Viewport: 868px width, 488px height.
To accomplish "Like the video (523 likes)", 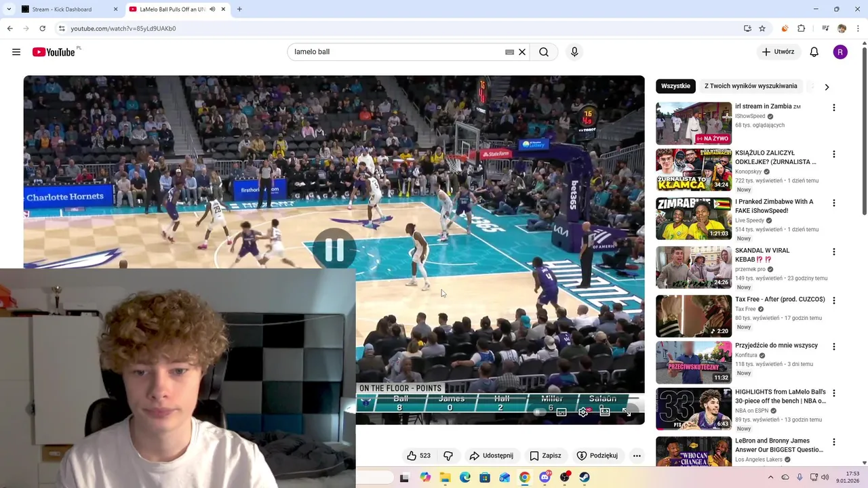I will [418, 455].
